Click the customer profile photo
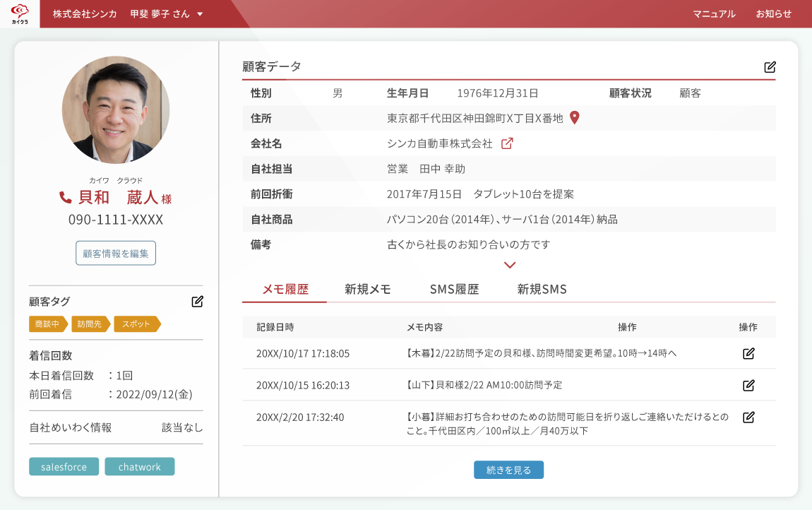This screenshot has width=812, height=510. 116,110
